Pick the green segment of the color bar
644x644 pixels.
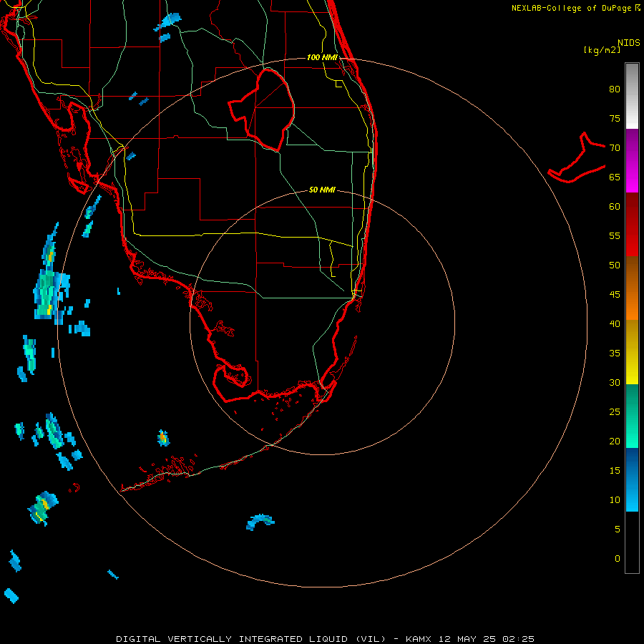pyautogui.click(x=632, y=416)
